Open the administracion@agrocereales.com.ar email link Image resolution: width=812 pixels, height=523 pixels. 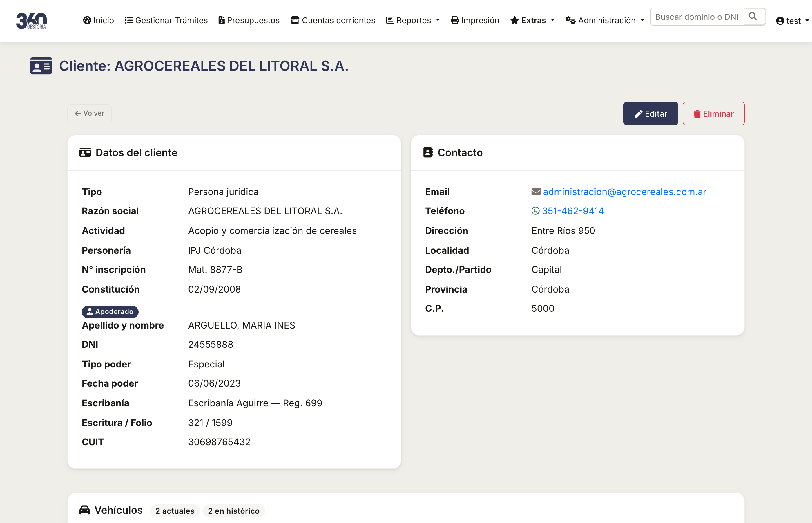(625, 192)
